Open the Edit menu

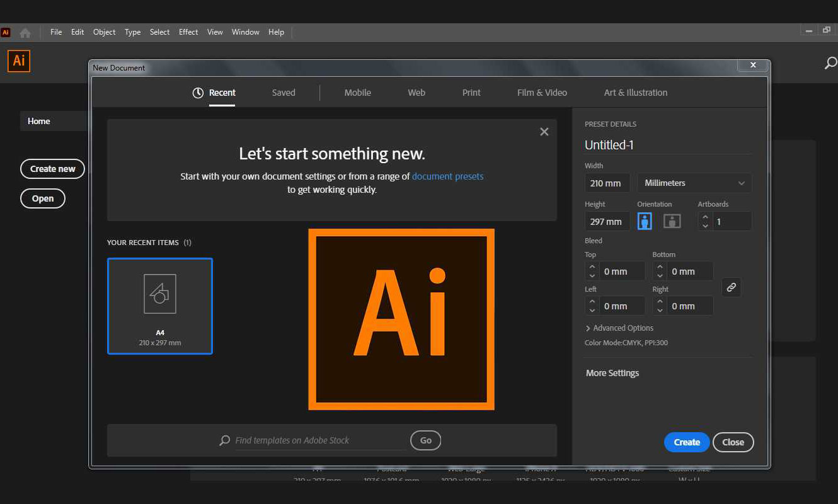tap(77, 32)
